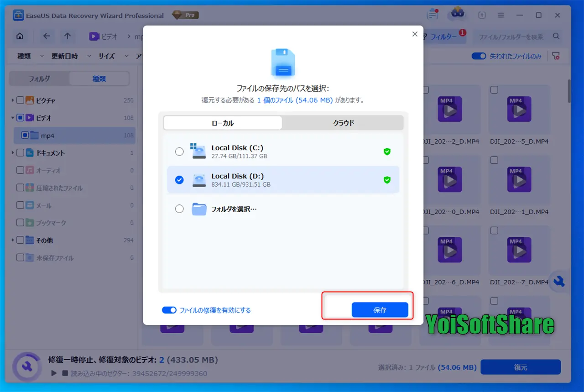Click the green shield beside Local Disk (C:)
The height and width of the screenshot is (392, 584).
tap(387, 152)
